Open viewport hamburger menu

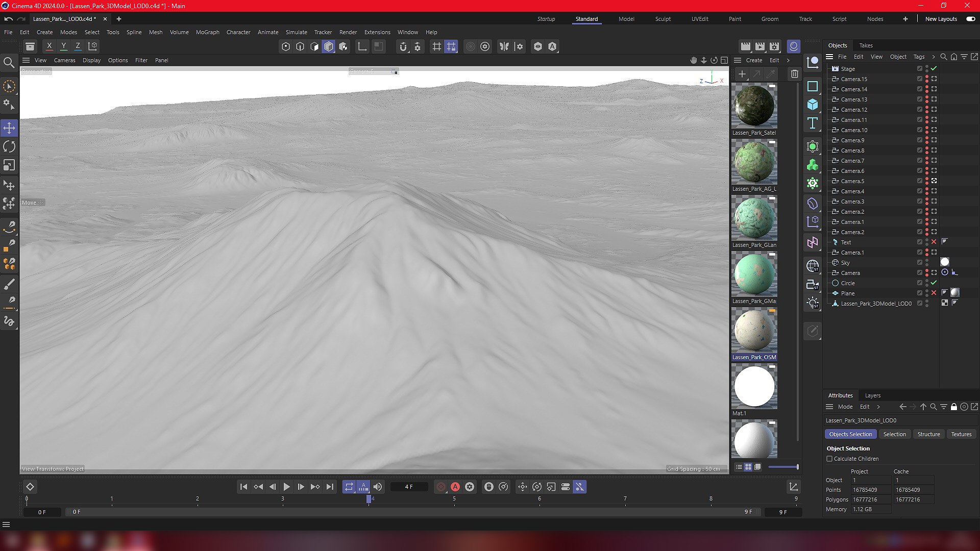(26, 60)
